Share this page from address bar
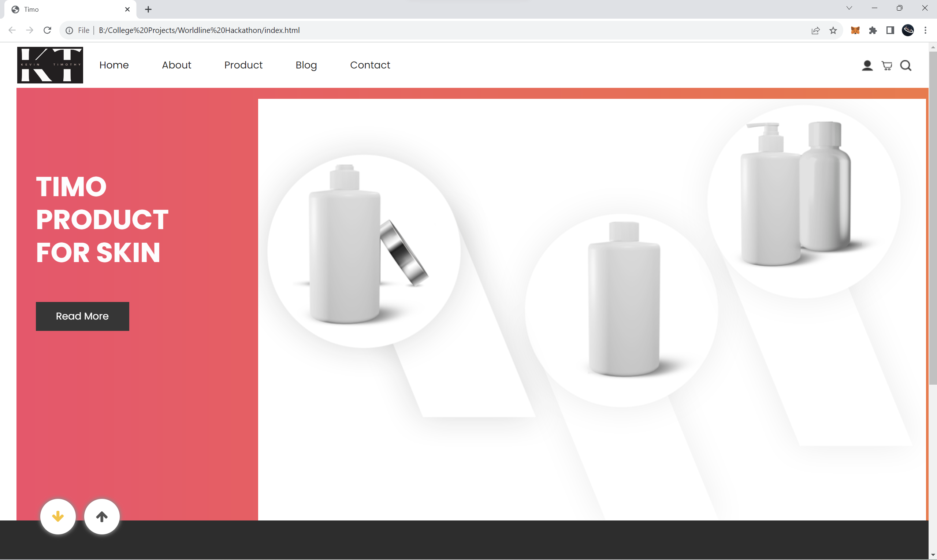The image size is (937, 560). pyautogui.click(x=815, y=30)
